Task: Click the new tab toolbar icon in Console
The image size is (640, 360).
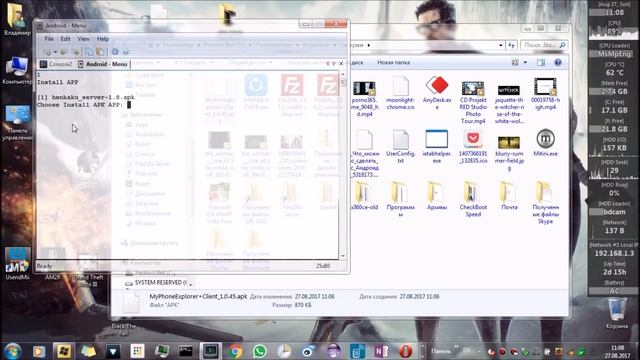Action: [48, 52]
